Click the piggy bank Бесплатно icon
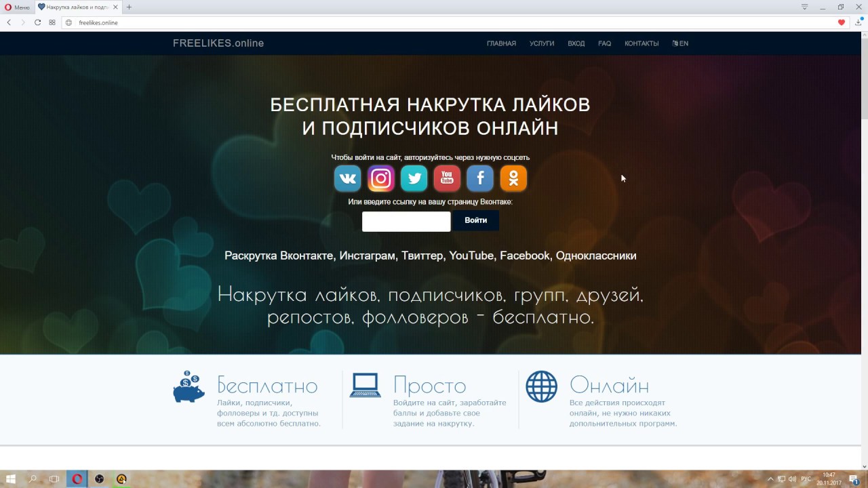Image resolution: width=868 pixels, height=488 pixels. click(189, 387)
